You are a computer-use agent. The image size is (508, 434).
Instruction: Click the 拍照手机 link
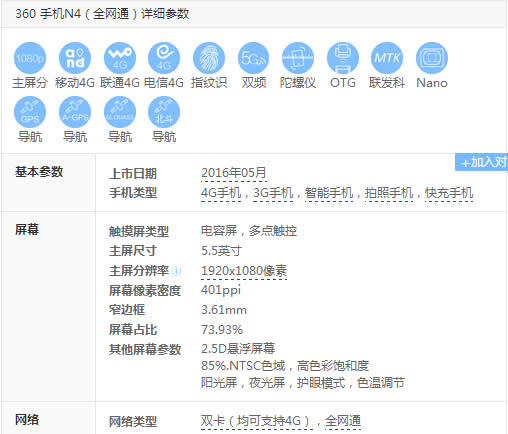tap(389, 193)
